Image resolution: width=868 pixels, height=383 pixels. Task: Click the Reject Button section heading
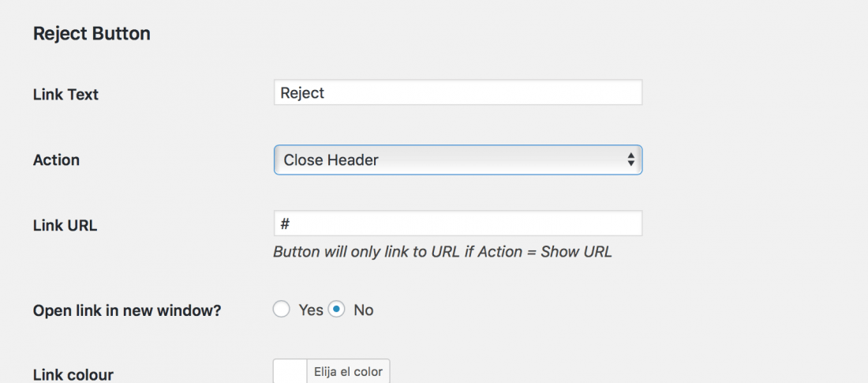click(92, 34)
